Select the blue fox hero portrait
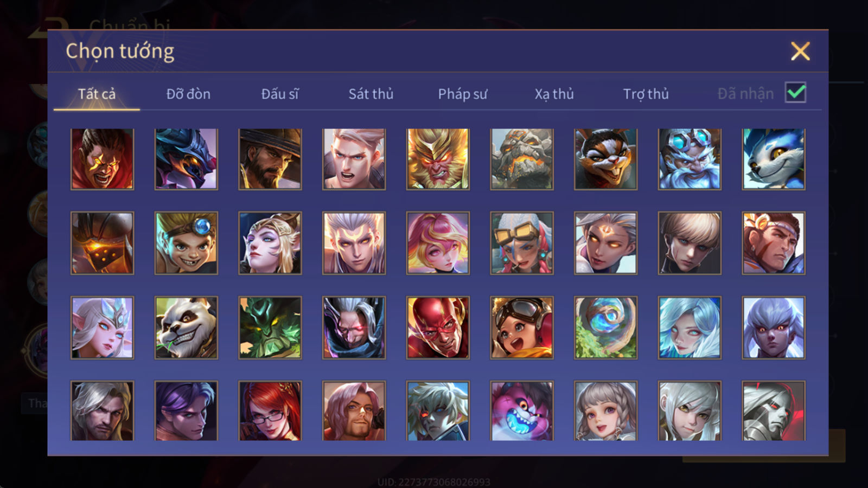Screen dimensions: 868x488 (x=774, y=159)
